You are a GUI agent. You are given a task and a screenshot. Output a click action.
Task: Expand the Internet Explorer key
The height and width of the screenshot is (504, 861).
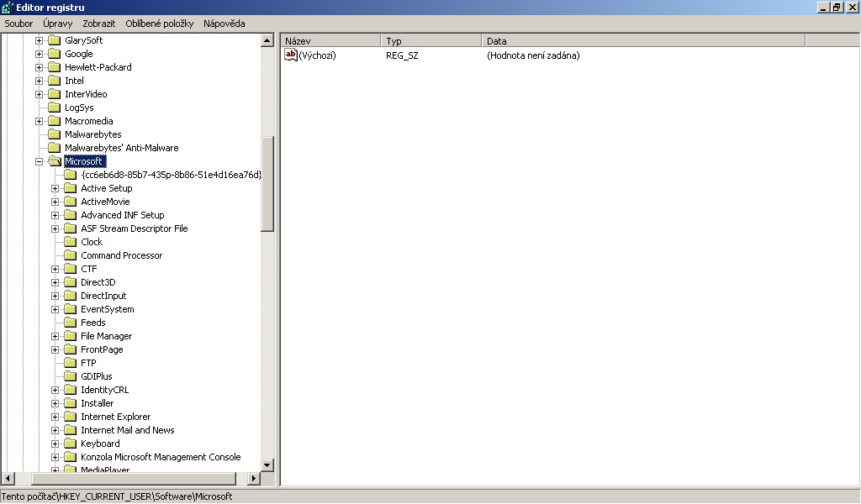click(x=55, y=417)
